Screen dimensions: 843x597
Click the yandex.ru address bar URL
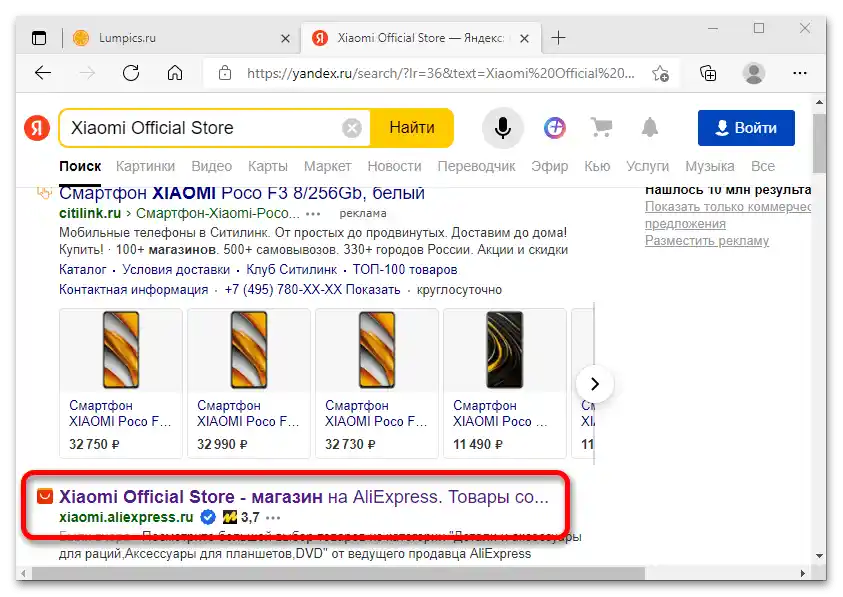tap(440, 73)
